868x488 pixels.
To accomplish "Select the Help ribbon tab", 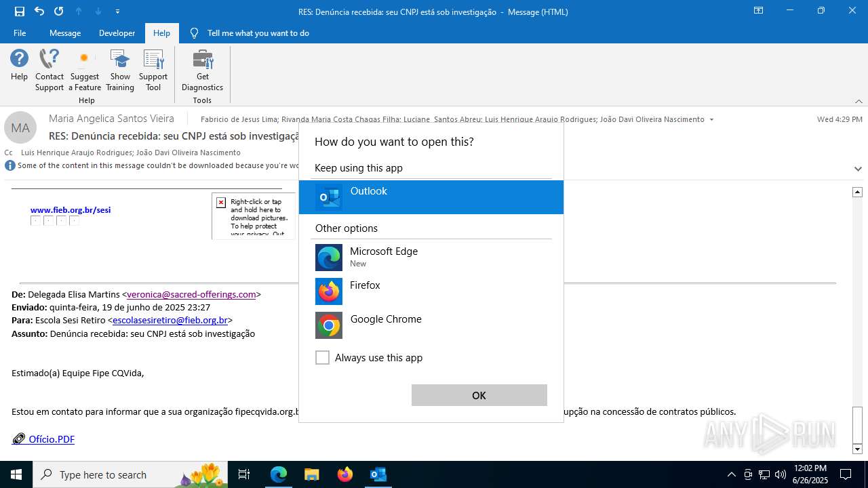I will tap(161, 33).
